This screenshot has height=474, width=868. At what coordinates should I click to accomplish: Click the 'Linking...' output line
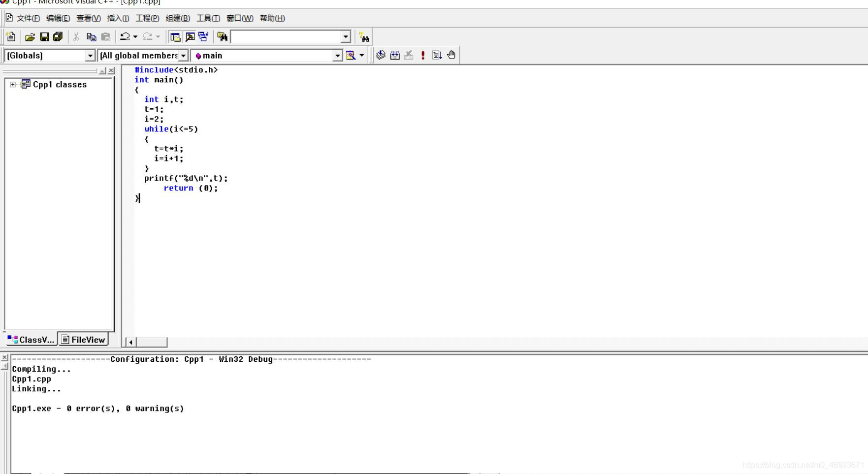[x=36, y=389]
